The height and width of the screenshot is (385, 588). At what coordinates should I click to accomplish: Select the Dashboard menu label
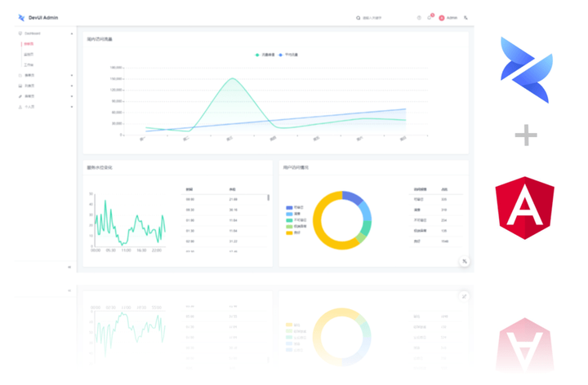[x=33, y=33]
